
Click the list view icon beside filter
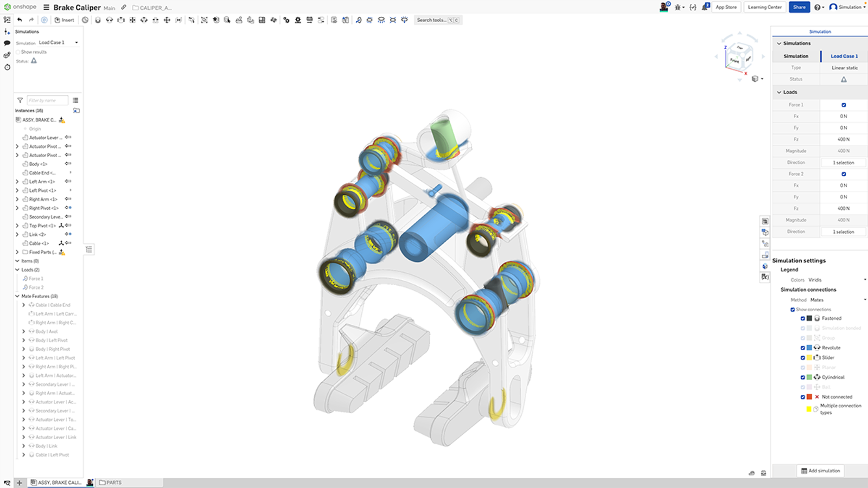tap(75, 100)
